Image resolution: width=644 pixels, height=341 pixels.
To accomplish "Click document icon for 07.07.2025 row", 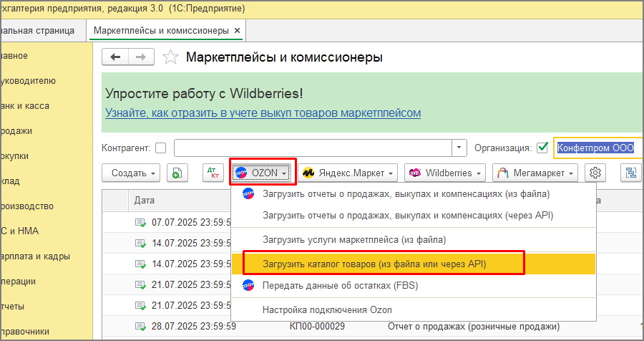I will (x=140, y=223).
